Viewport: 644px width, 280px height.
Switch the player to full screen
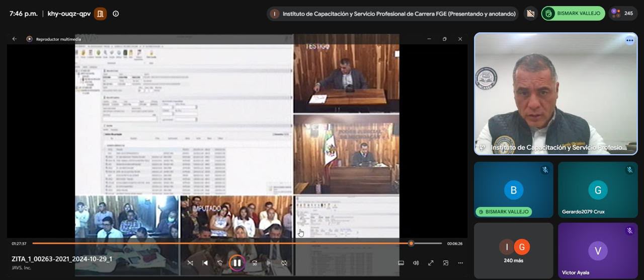[x=431, y=263]
